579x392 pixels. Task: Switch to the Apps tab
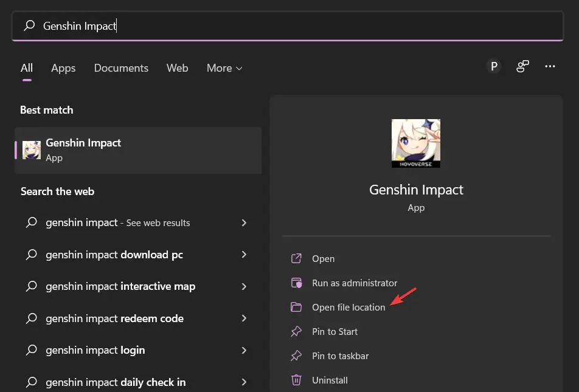click(x=63, y=68)
